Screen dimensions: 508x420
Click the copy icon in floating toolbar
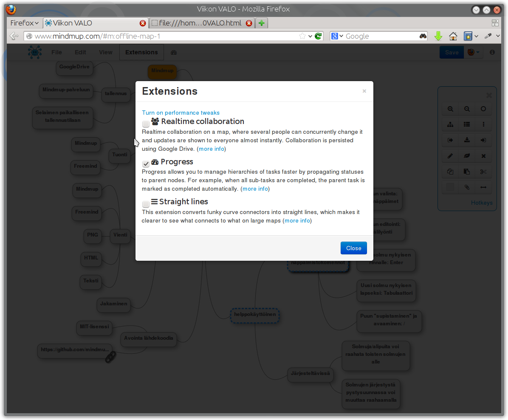[x=450, y=172]
